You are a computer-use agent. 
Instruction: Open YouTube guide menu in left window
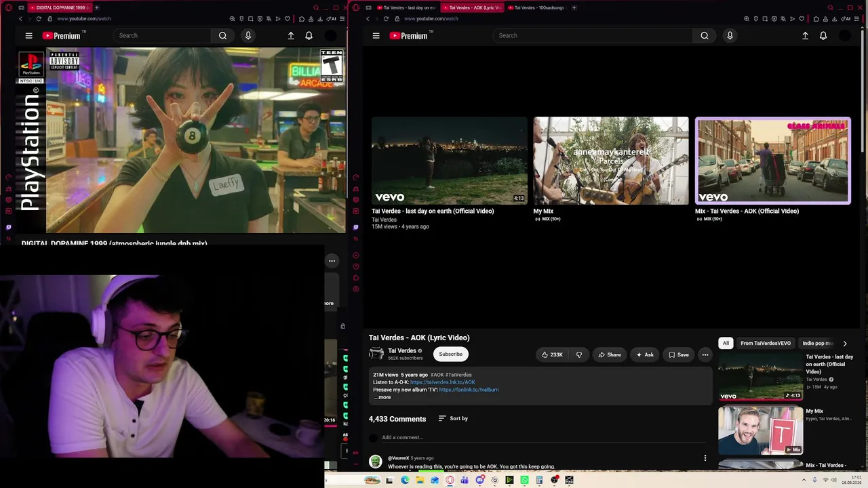[x=28, y=35]
